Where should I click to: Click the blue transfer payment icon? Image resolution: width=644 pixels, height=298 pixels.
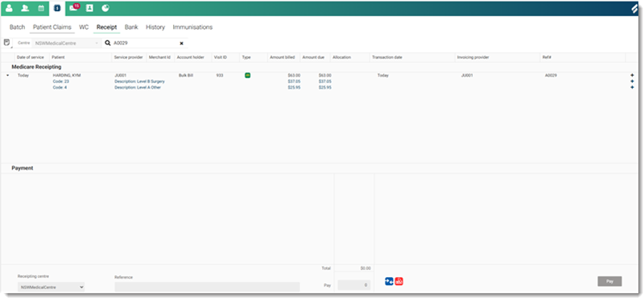coord(389,281)
